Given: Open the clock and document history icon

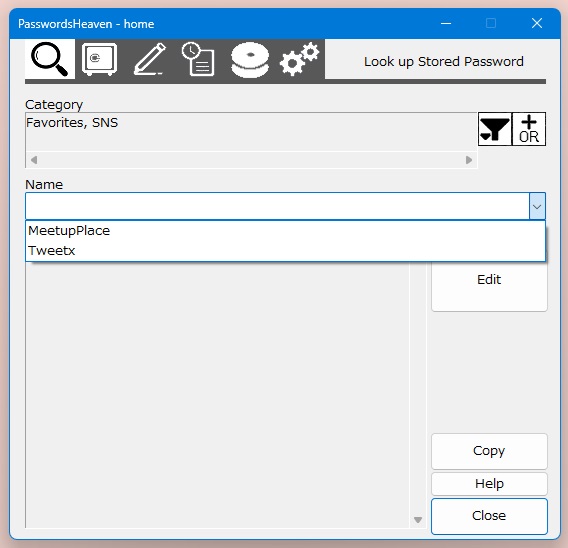Looking at the screenshot, I should point(198,59).
